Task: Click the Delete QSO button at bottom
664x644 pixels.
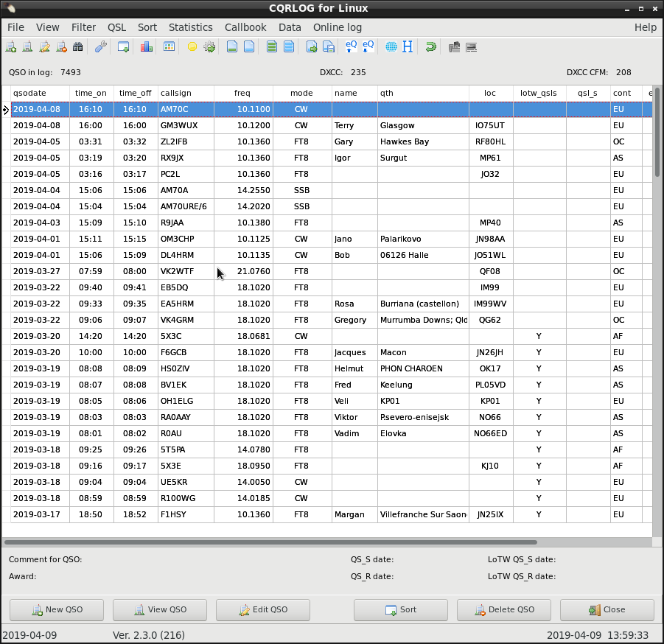Action: click(x=504, y=609)
